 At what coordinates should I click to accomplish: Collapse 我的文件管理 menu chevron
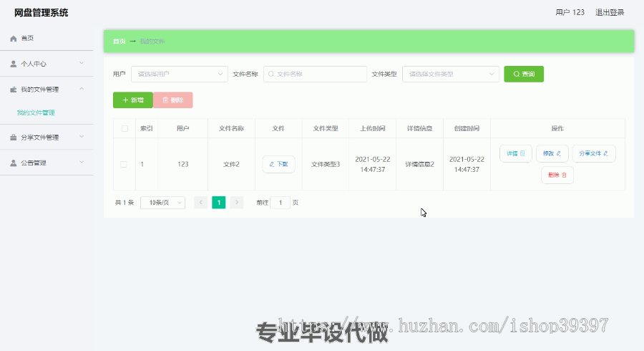click(x=82, y=88)
